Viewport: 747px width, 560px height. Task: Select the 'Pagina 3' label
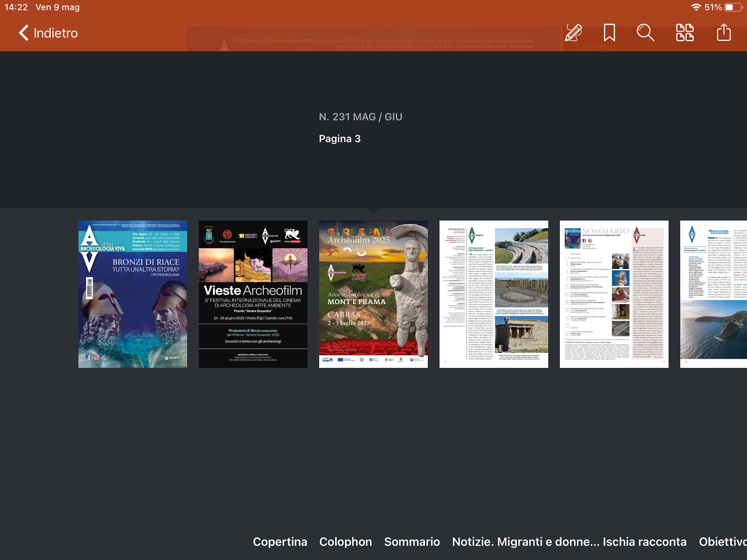(x=340, y=139)
